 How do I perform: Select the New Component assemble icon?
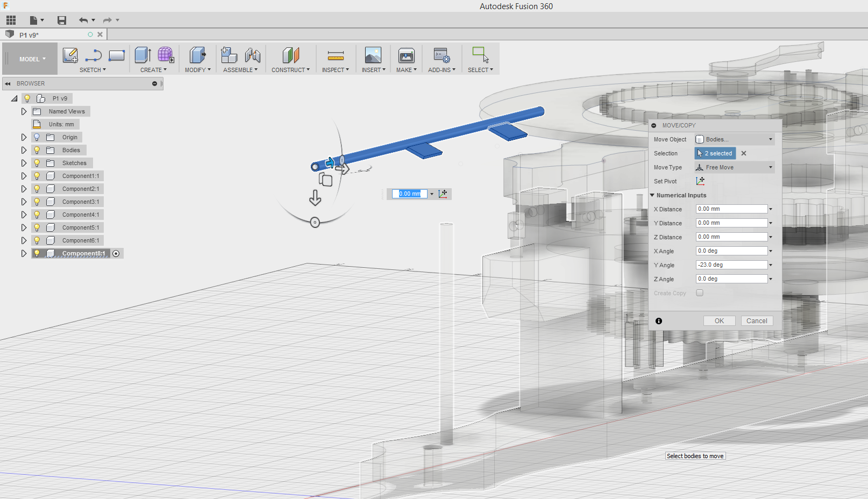pos(229,55)
